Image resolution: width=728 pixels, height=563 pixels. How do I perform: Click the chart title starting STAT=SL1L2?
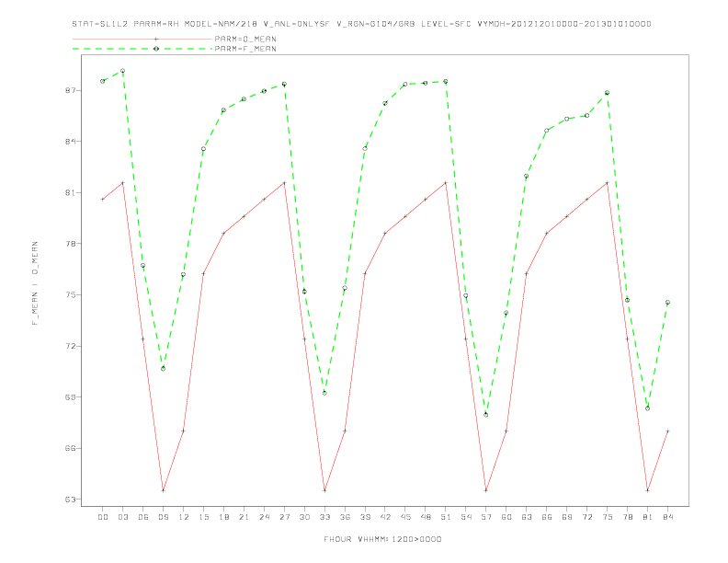click(361, 24)
